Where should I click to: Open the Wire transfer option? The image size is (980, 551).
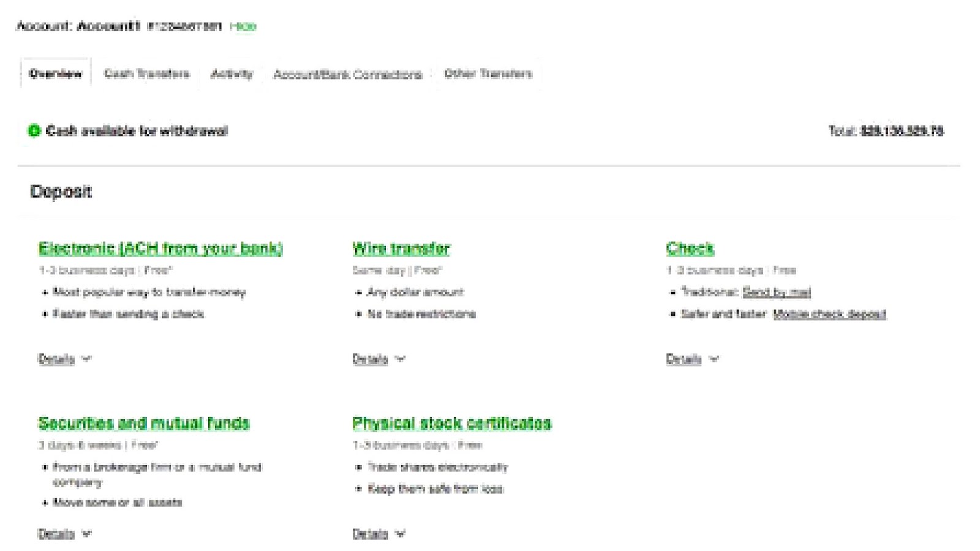coord(400,249)
